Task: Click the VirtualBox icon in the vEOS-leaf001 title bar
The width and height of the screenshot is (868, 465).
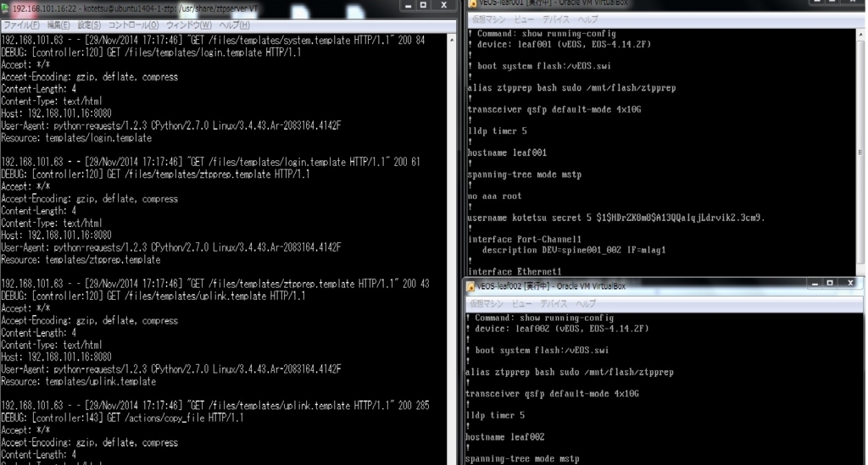Action: click(x=473, y=3)
